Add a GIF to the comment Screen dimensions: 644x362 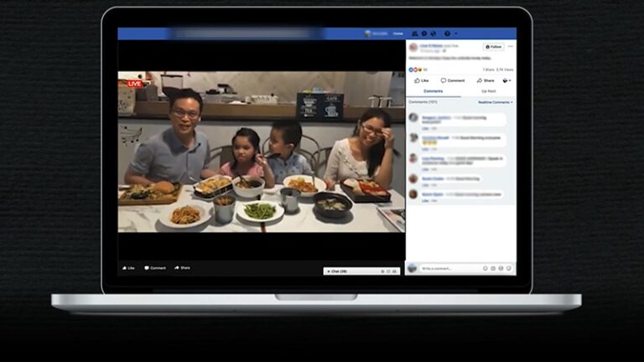(x=501, y=268)
